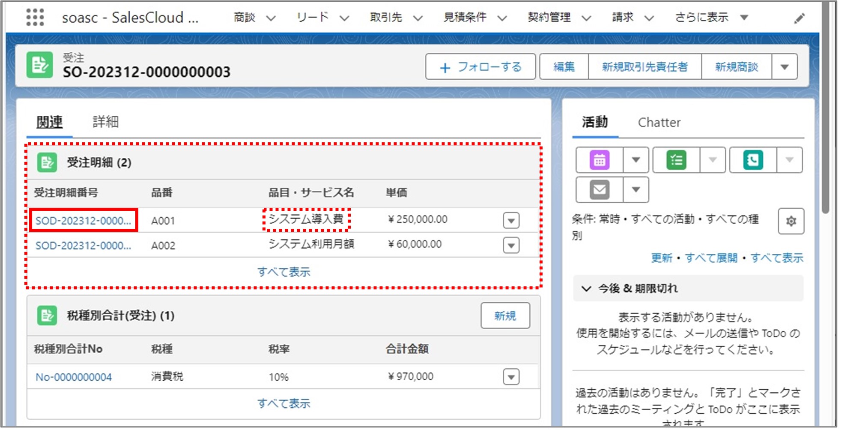The image size is (868, 430).
Task: Open row menu for A001 システム導入費
Action: [511, 220]
